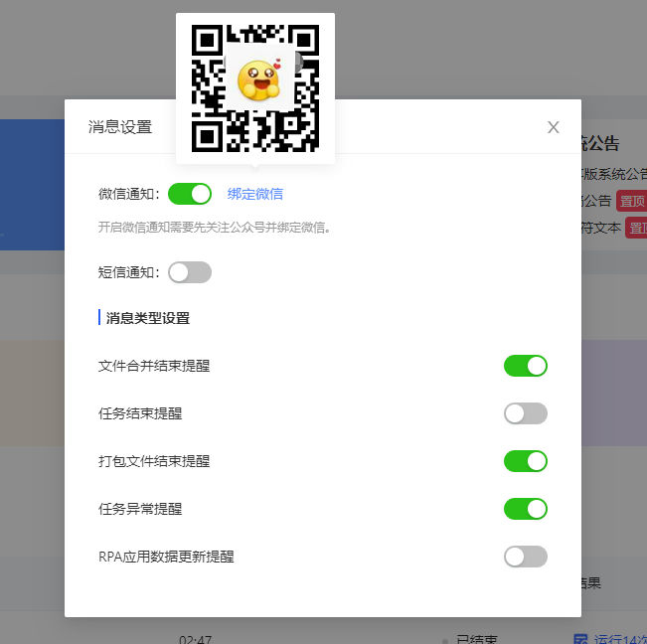
Task: Turn off 打包文件结束提醒 toggle
Action: pos(526,461)
